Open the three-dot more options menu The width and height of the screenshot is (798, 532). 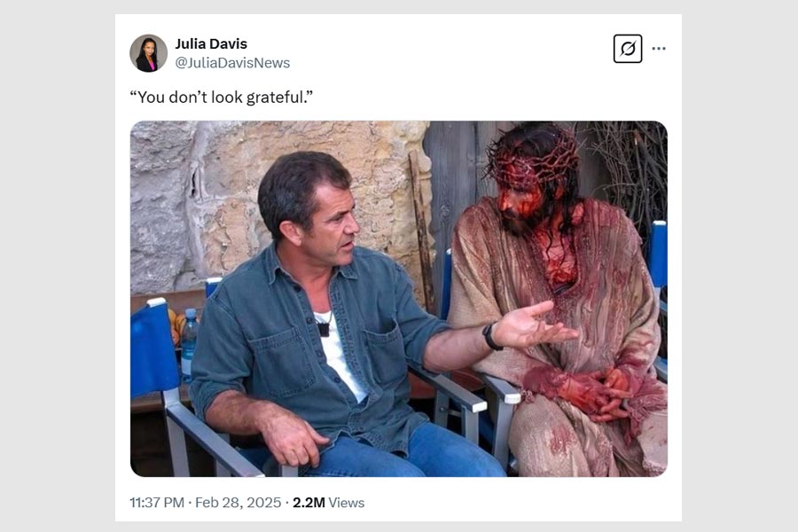point(659,49)
